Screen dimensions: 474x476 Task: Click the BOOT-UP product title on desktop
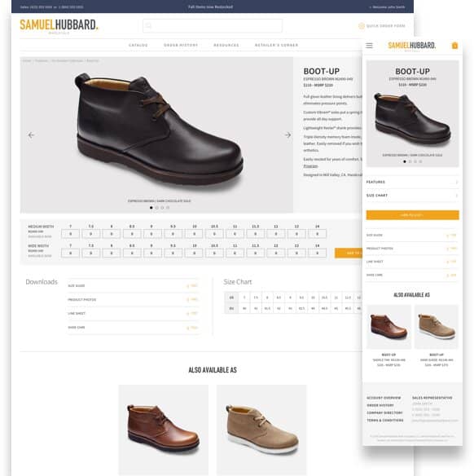(x=322, y=72)
